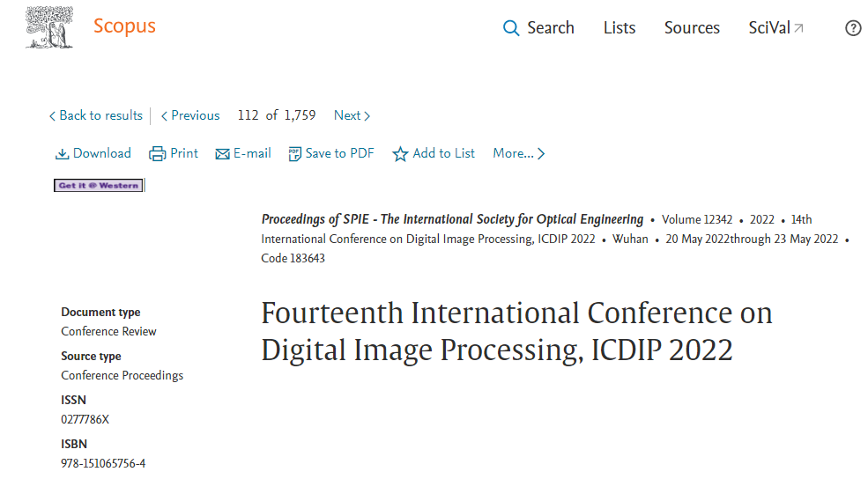The image size is (868, 479).
Task: Open the SciVal external link
Action: pyautogui.click(x=775, y=27)
